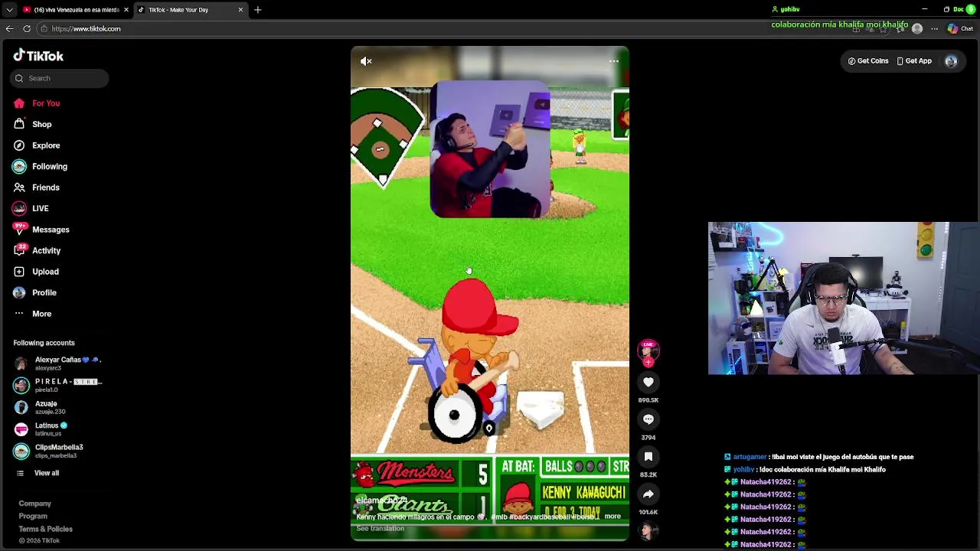Screen dimensions: 980x551
Task: Click the Upload plus icon
Action: tap(19, 272)
